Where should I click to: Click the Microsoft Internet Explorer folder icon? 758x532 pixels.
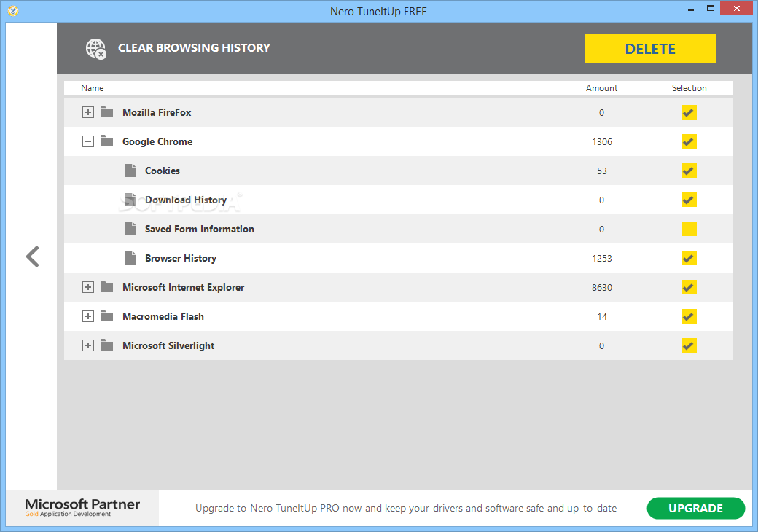coord(107,287)
